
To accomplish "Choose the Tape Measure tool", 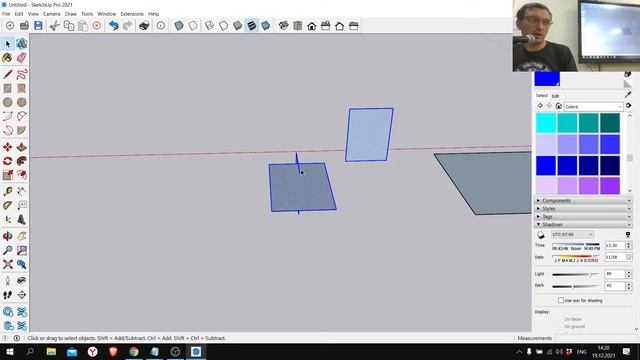I will coord(8,191).
